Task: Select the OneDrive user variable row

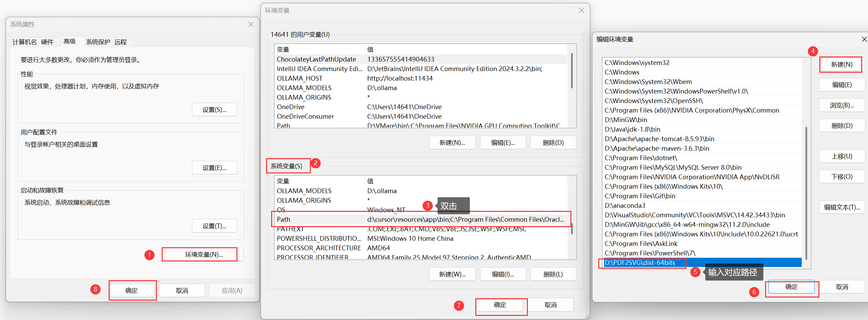Action: point(421,107)
